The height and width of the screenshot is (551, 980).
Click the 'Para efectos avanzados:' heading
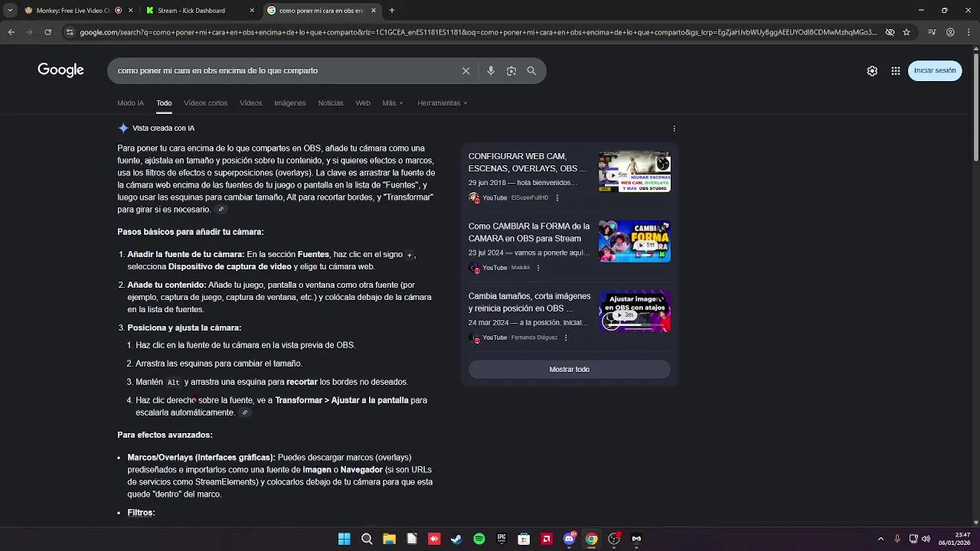[x=165, y=435]
